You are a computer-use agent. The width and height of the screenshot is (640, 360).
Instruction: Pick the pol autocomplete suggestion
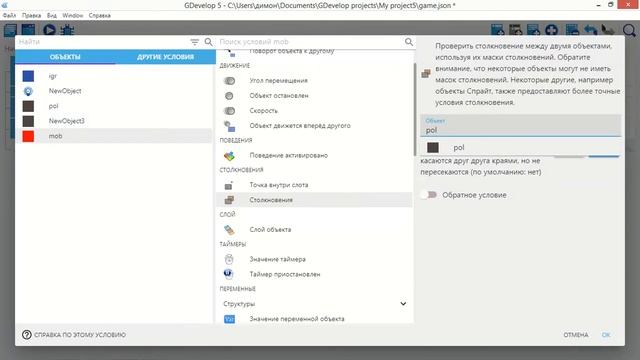[520, 147]
